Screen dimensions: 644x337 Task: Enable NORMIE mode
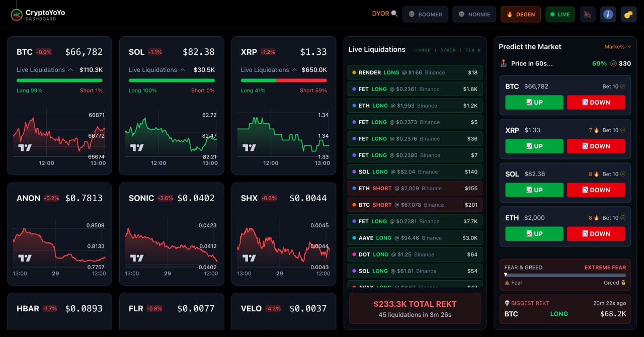coord(474,15)
